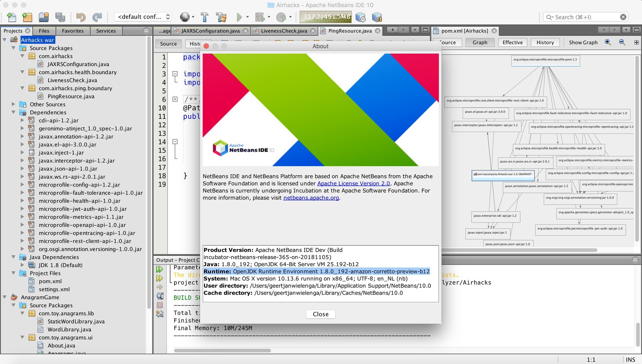The image size is (642, 364).
Task: Zoom out on the dependency graph
Action: pyautogui.click(x=622, y=42)
